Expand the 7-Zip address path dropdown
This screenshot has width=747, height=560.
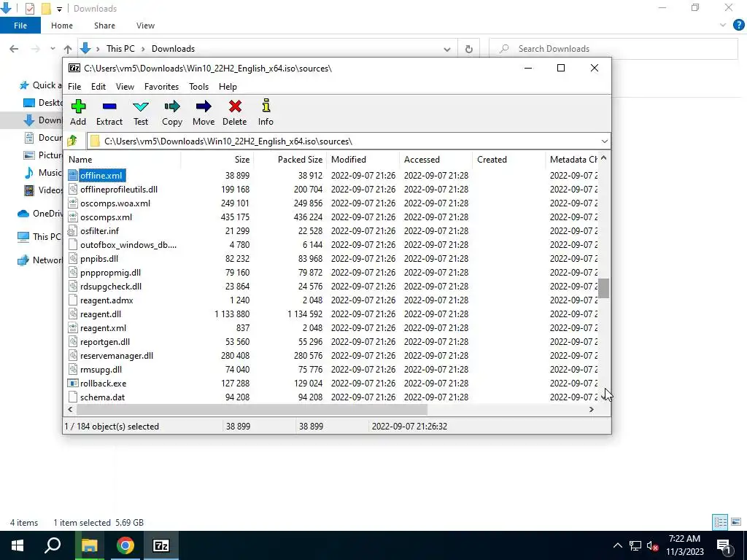[604, 141]
